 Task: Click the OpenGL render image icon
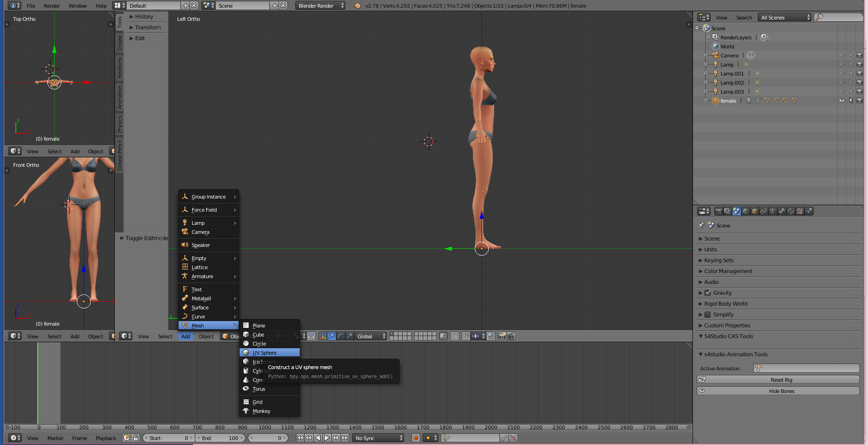coord(502,336)
